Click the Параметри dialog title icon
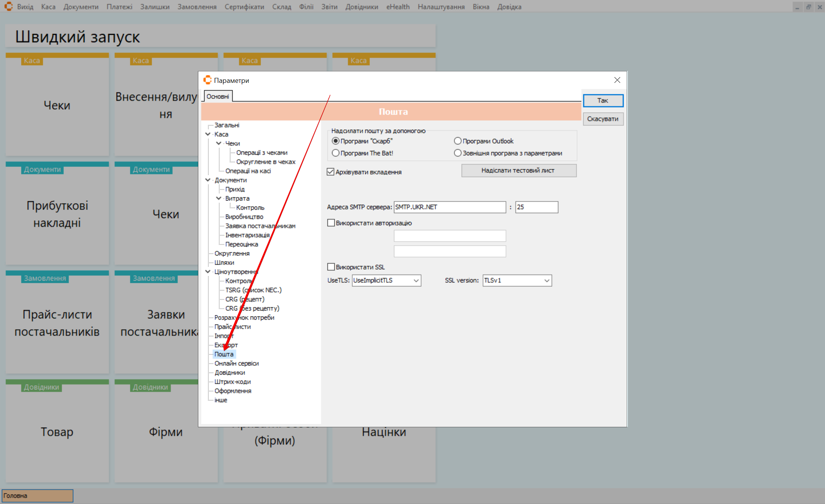The image size is (825, 504). [207, 80]
